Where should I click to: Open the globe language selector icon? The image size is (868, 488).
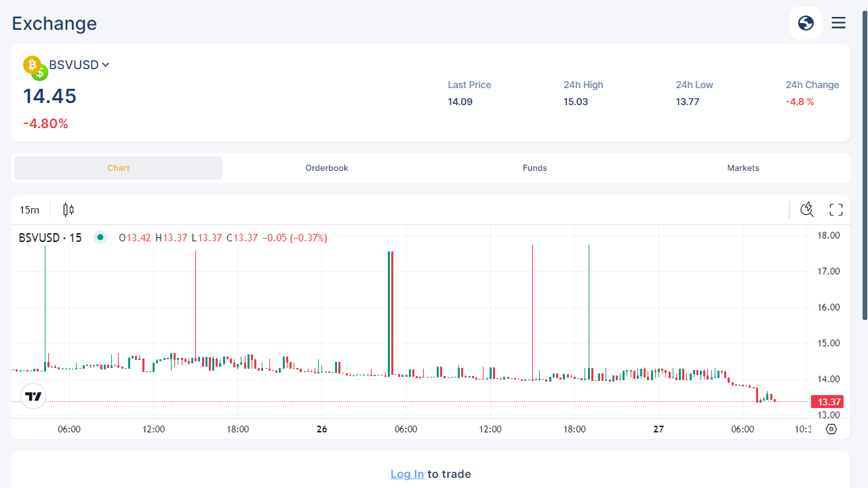pos(806,23)
